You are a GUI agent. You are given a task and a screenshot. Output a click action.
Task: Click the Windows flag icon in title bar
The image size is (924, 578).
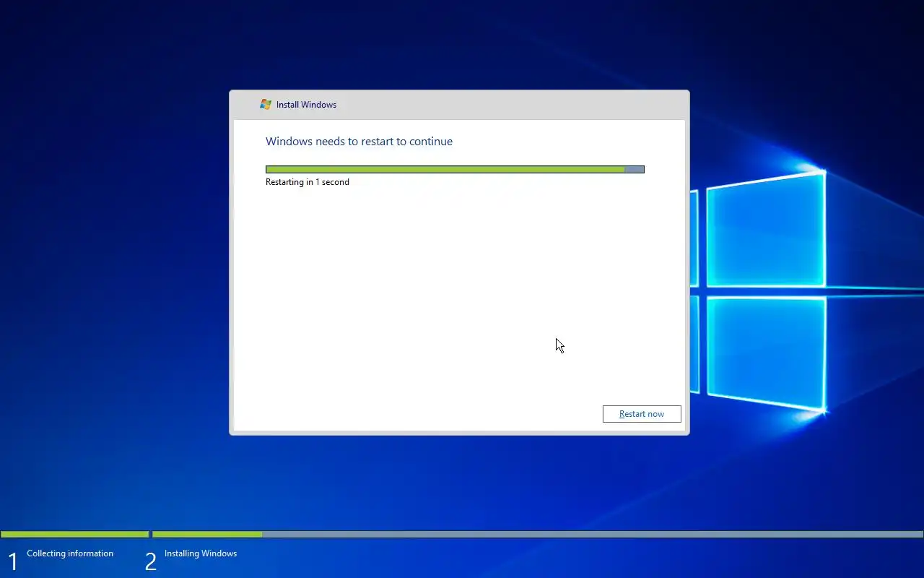266,105
